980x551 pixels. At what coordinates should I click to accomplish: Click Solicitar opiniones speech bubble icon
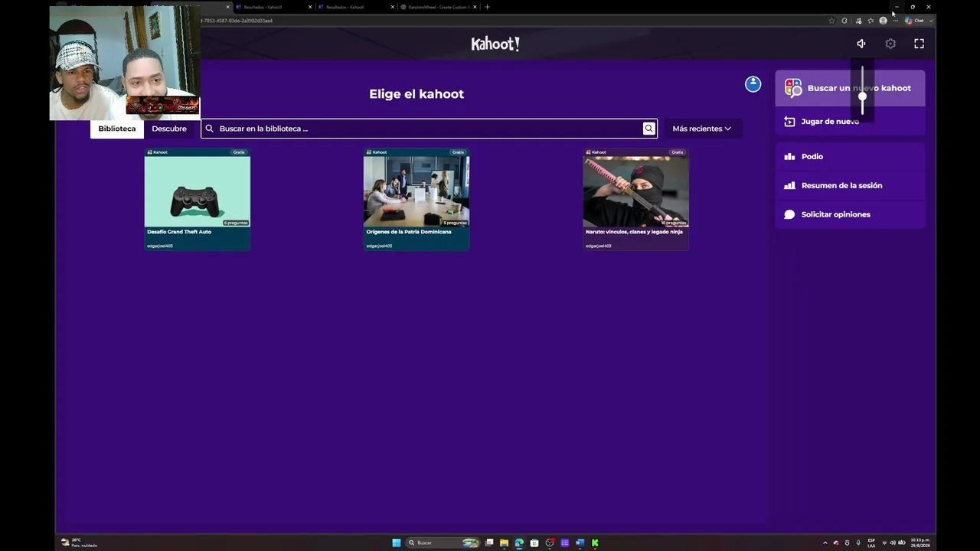click(x=789, y=215)
